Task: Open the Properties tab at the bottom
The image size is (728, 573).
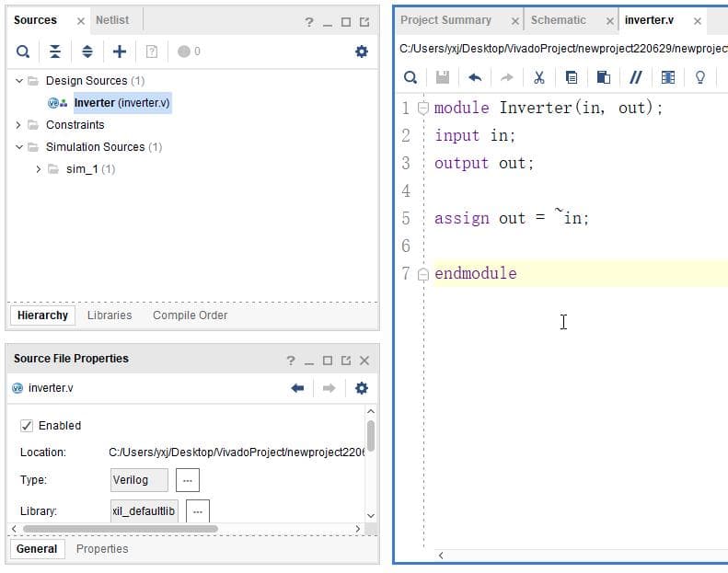Action: pos(102,549)
